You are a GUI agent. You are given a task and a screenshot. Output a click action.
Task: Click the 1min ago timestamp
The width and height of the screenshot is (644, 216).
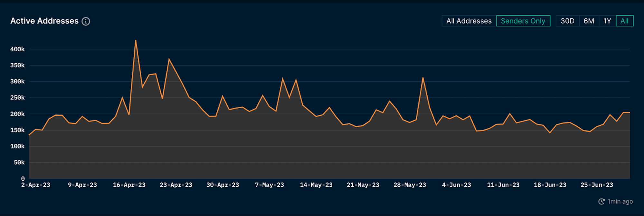coord(620,201)
